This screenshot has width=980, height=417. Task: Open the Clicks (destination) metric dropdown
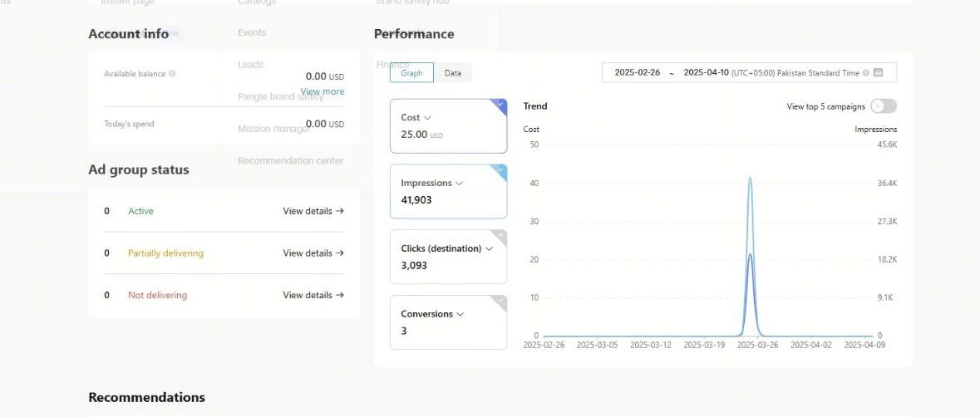(489, 248)
